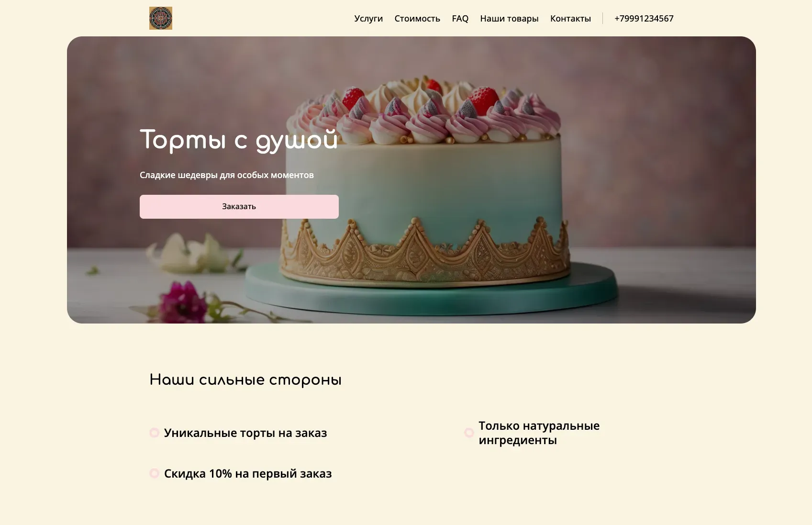The width and height of the screenshot is (812, 525).
Task: Go to the Стоимость section
Action: [x=417, y=19]
